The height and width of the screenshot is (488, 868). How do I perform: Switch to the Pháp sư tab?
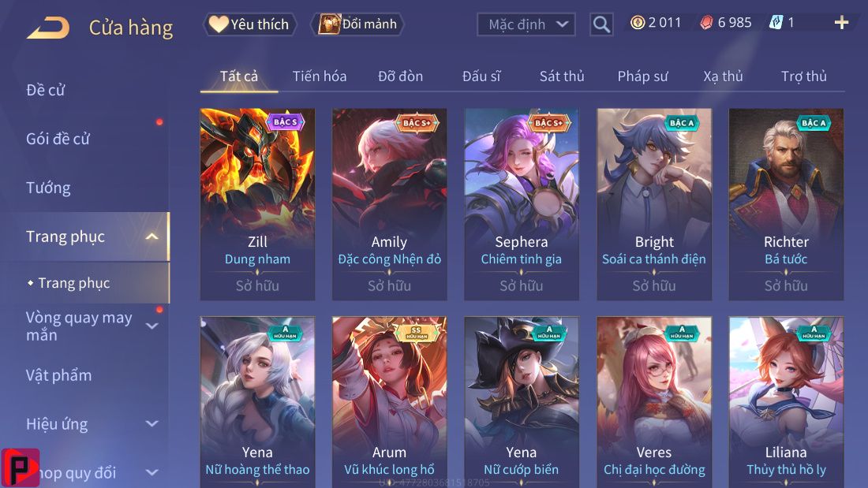click(642, 76)
